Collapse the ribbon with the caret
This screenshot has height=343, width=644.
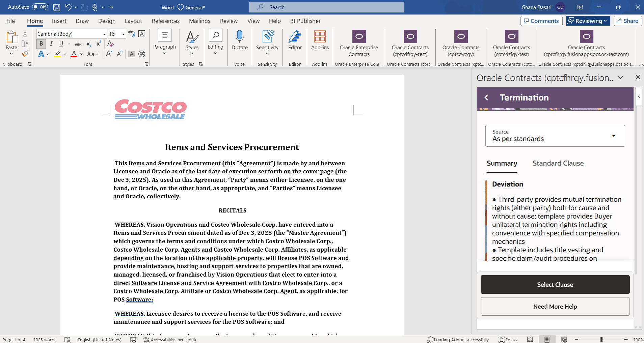[641, 64]
